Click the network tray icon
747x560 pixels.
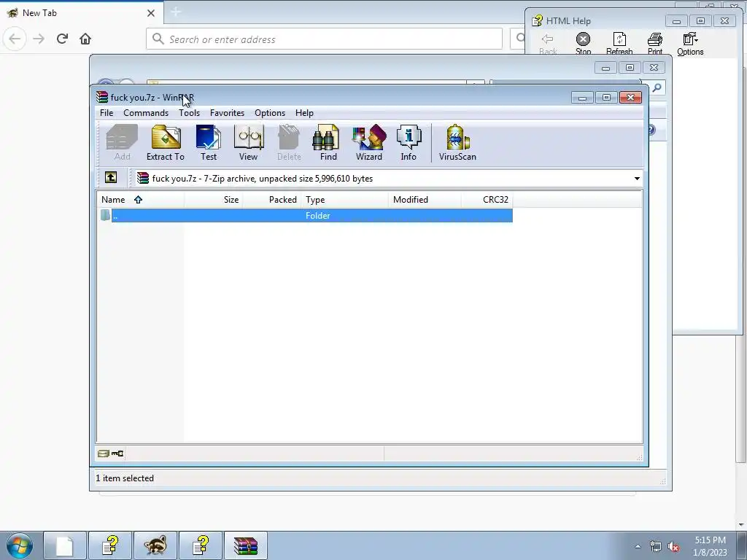click(x=656, y=547)
